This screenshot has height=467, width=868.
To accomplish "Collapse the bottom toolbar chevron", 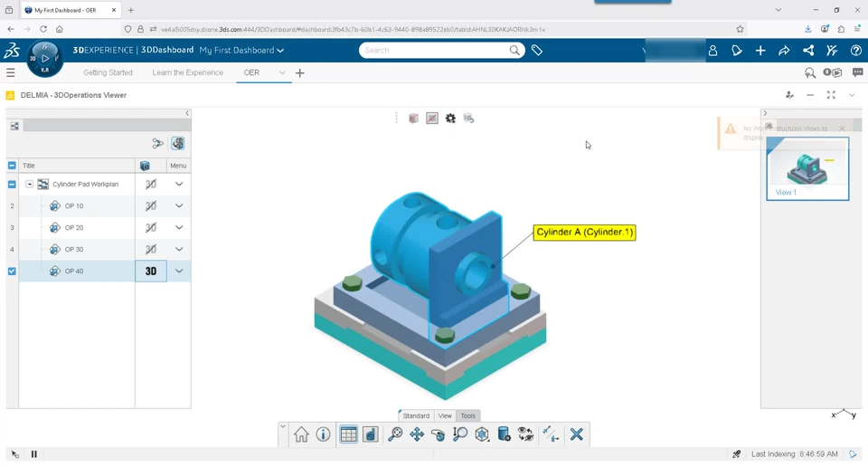I will pos(283,426).
